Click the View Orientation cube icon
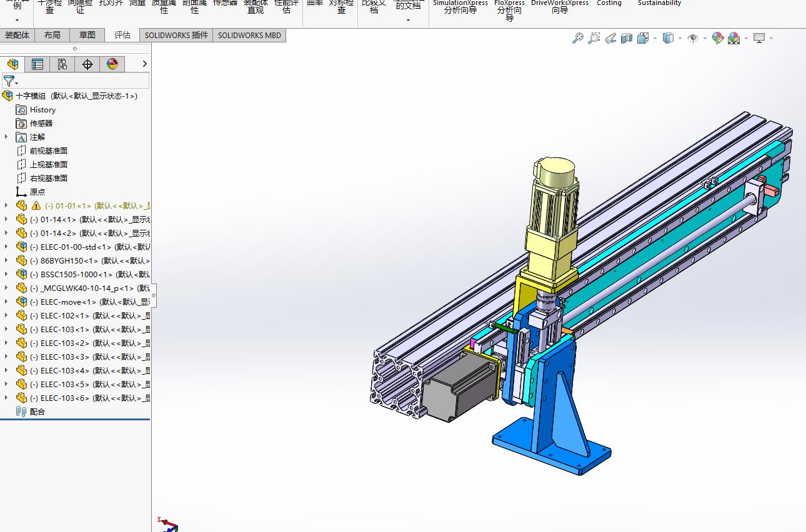 tap(643, 38)
